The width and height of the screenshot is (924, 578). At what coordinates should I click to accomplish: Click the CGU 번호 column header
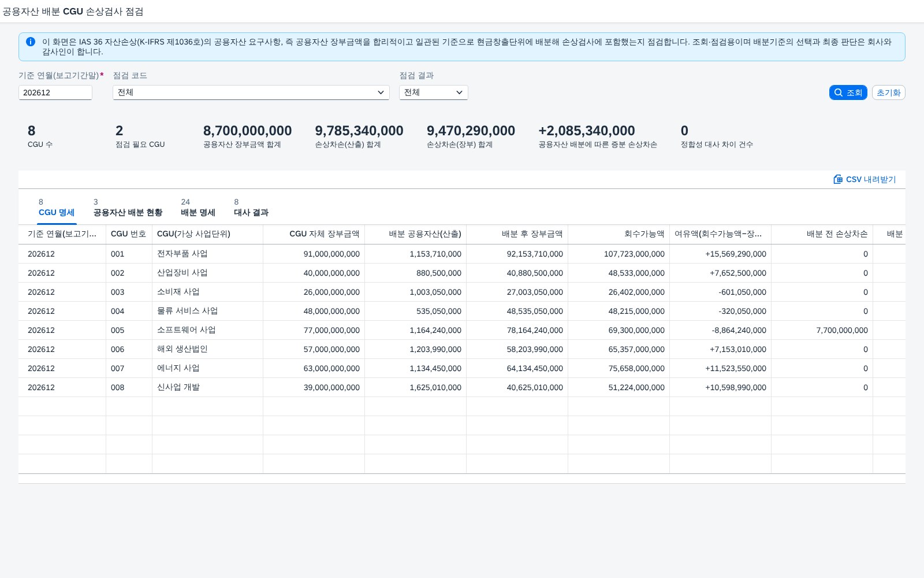[129, 234]
